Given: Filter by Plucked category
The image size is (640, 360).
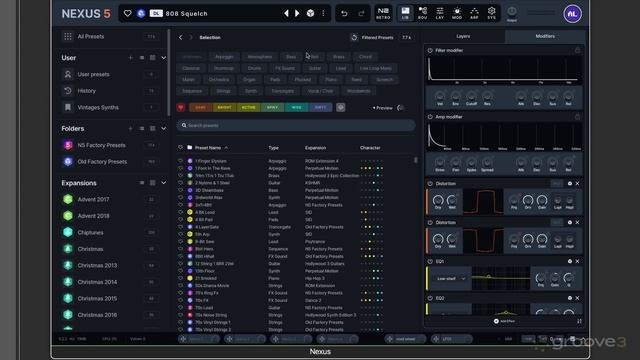Looking at the screenshot, I should point(302,80).
